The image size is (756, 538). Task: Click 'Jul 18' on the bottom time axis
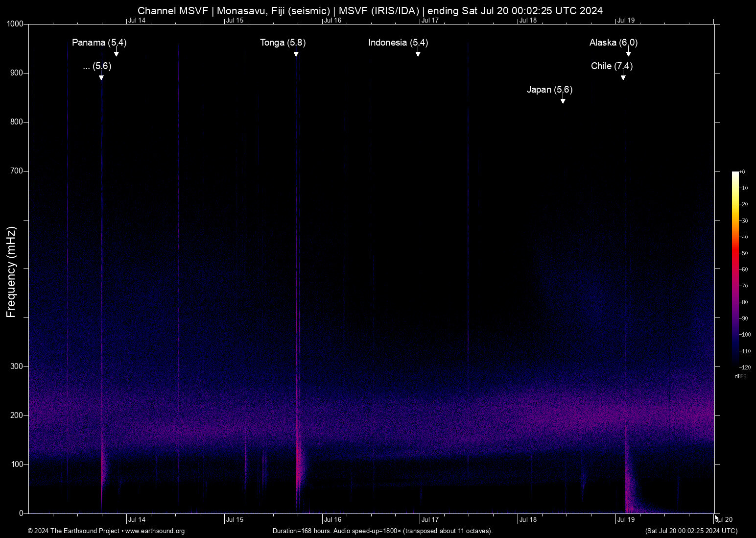pos(528,519)
